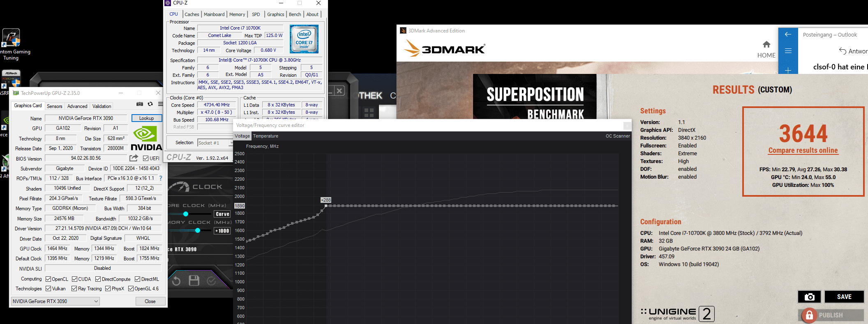
Task: Click the PUBLISH button
Action: tap(831, 315)
